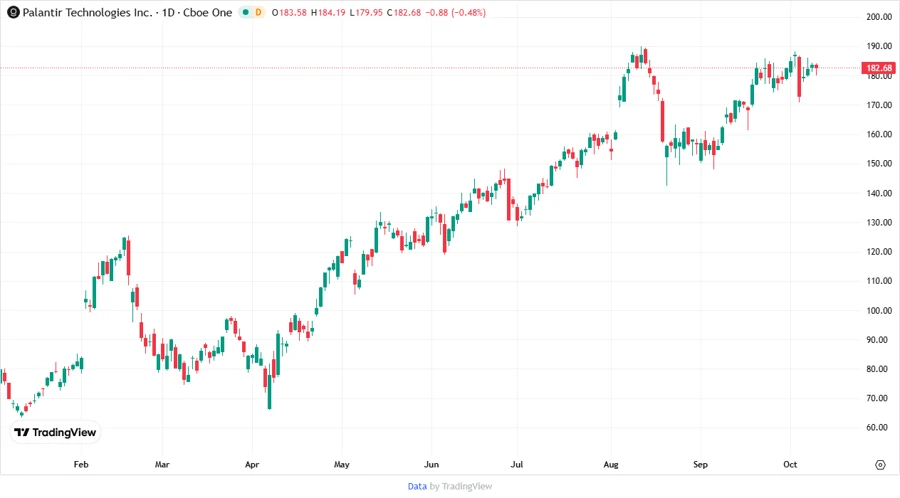Viewport: 900px width, 498px height.
Task: Click the 190.00 price axis label
Action: tap(879, 46)
